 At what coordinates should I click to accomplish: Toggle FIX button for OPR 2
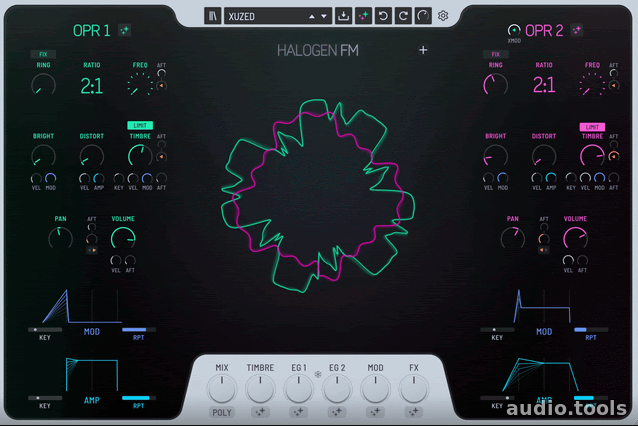click(x=495, y=54)
